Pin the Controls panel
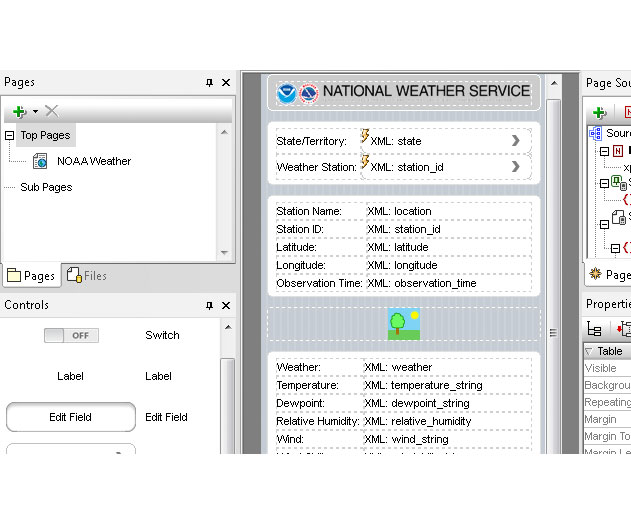 click(209, 305)
